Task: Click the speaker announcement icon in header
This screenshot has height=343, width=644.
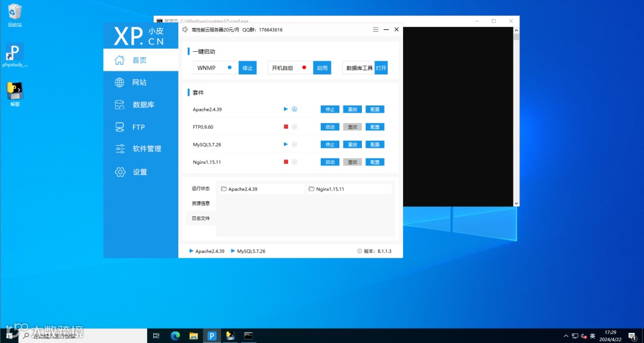Action: click(x=185, y=30)
